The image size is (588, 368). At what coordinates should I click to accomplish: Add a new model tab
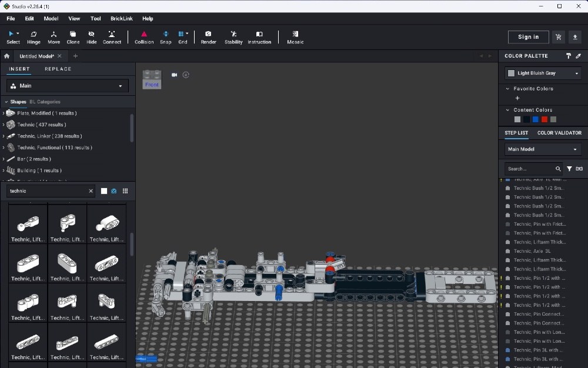75,56
